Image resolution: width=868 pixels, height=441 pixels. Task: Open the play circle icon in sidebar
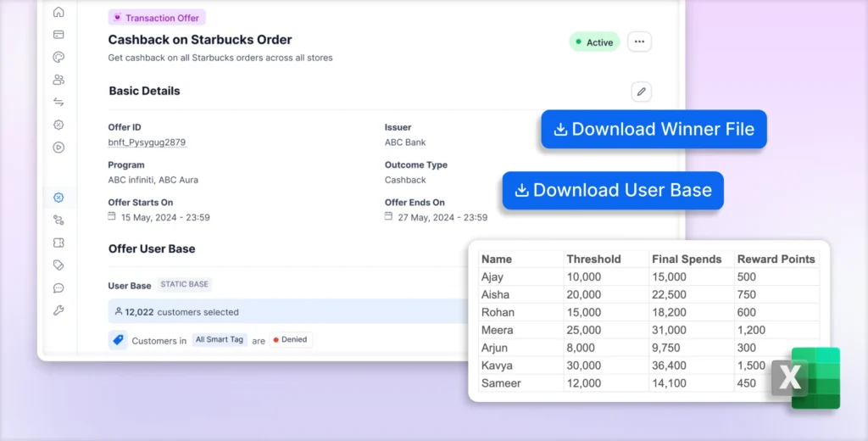click(58, 148)
